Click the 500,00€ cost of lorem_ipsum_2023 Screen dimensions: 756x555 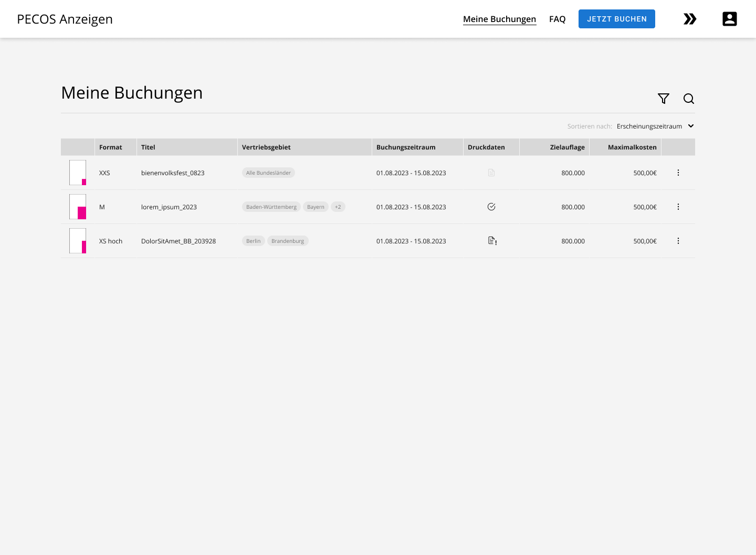click(645, 207)
